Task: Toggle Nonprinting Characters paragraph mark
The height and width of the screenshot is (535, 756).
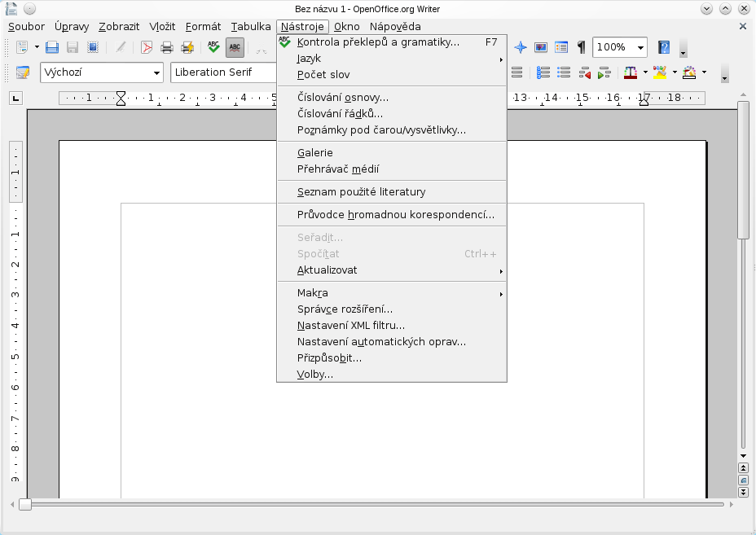Action: [581, 47]
